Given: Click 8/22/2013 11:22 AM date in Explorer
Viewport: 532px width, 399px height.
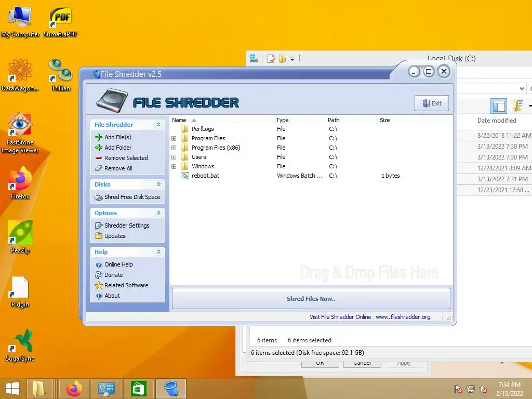Looking at the screenshot, I should click(504, 136).
